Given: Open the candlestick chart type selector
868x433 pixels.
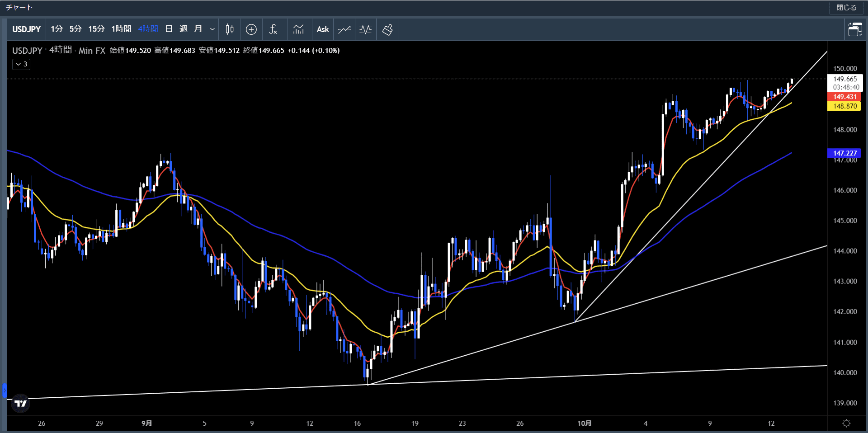Looking at the screenshot, I should point(230,29).
